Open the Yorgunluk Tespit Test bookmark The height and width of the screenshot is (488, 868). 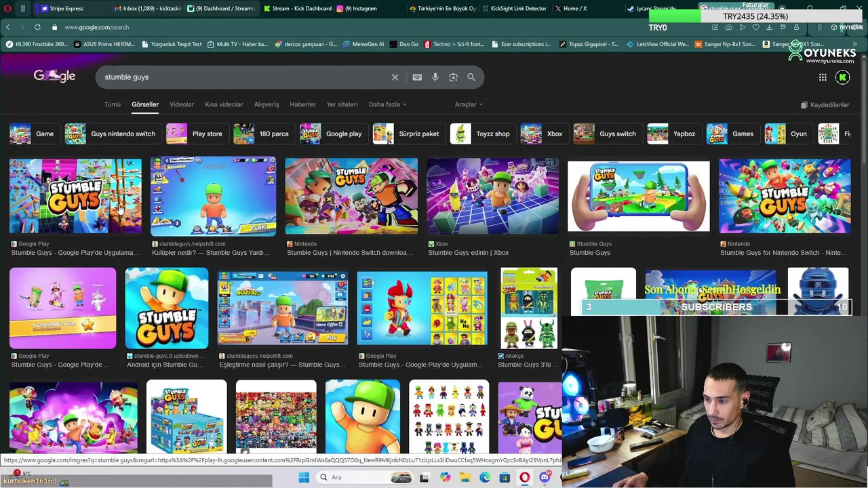pos(172,44)
